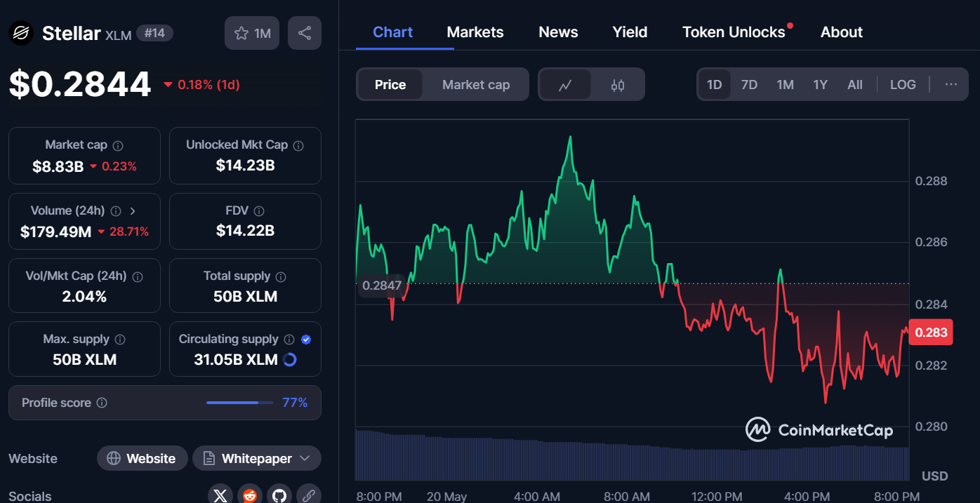The height and width of the screenshot is (503, 980).
Task: Click info icon next to Max. supply
Action: tap(120, 340)
